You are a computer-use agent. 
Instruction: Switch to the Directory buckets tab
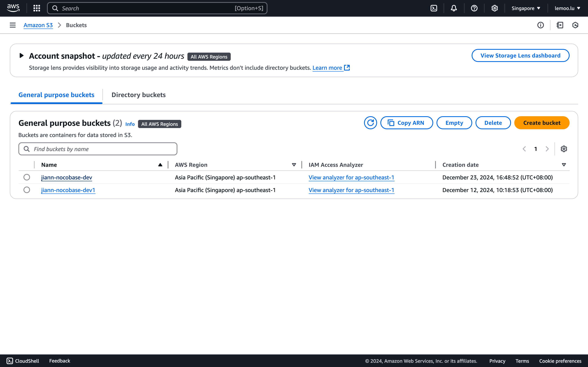tap(138, 95)
